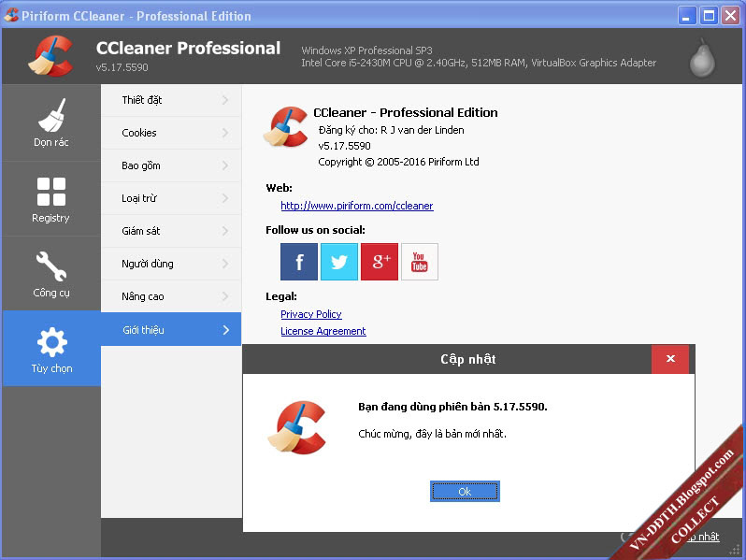746x560 pixels.
Task: Open the Nâng cao tab
Action: 171,296
